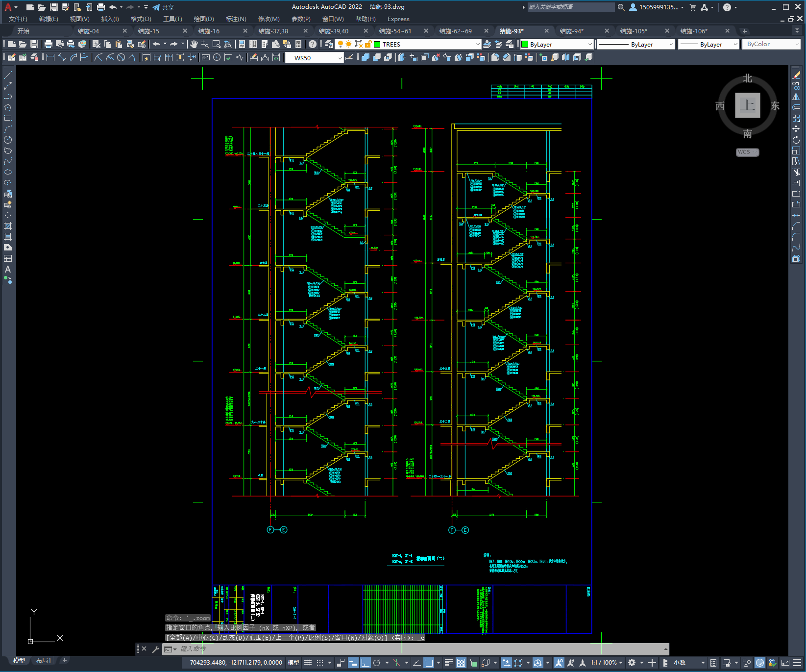The image size is (806, 672).
Task: Click the 共享 share button
Action: tap(163, 7)
